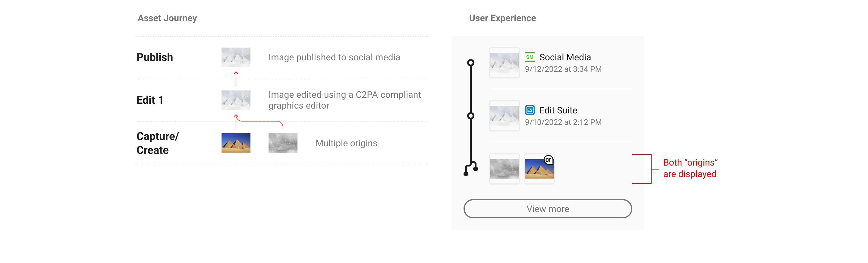
Task: Click the Edit 1 row image thumbnail
Action: [x=236, y=100]
